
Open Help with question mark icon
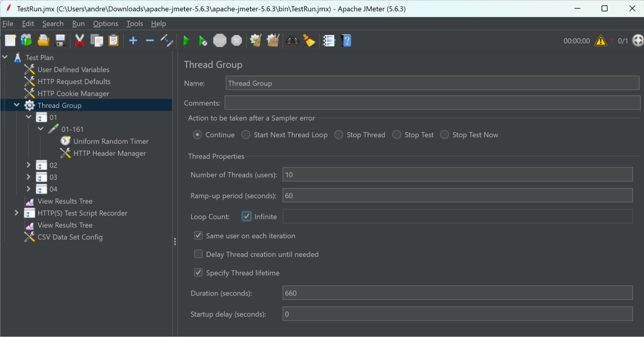click(346, 41)
